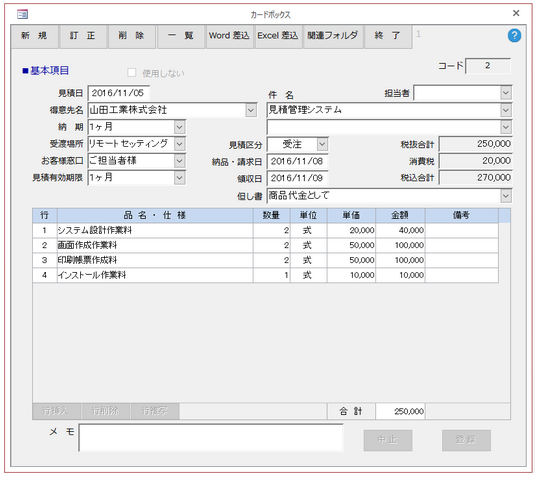Click the 領収日 date field
Screen dimensions: 536x477
pyautogui.click(x=297, y=178)
